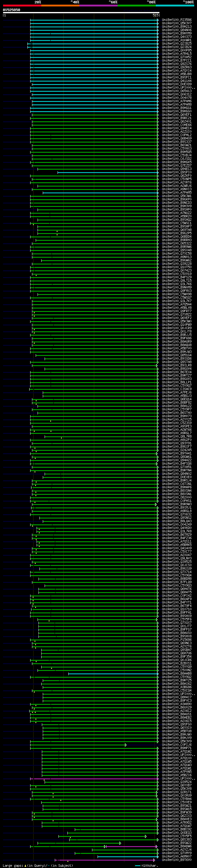This screenshot has height=868, width=197.
Task: Click UniRef100_O65413 label
Action: 177,91
